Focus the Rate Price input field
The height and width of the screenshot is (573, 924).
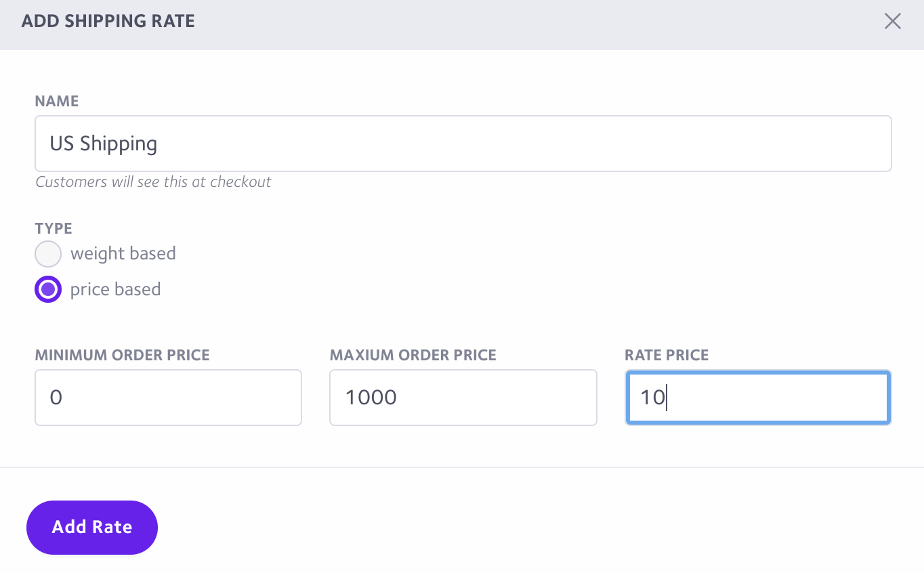point(758,398)
